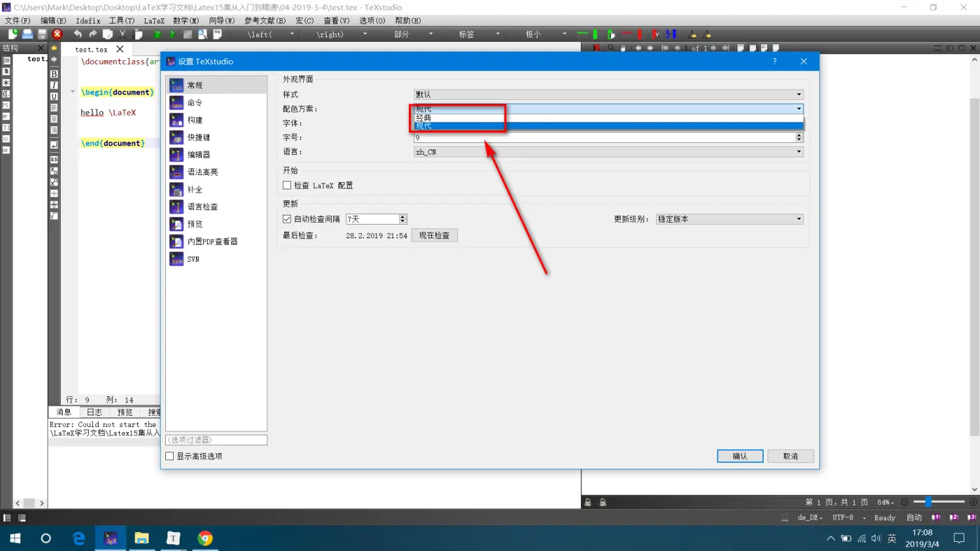Open the 更新级别 稳定版本 dropdown
980x551 pixels.
point(730,219)
